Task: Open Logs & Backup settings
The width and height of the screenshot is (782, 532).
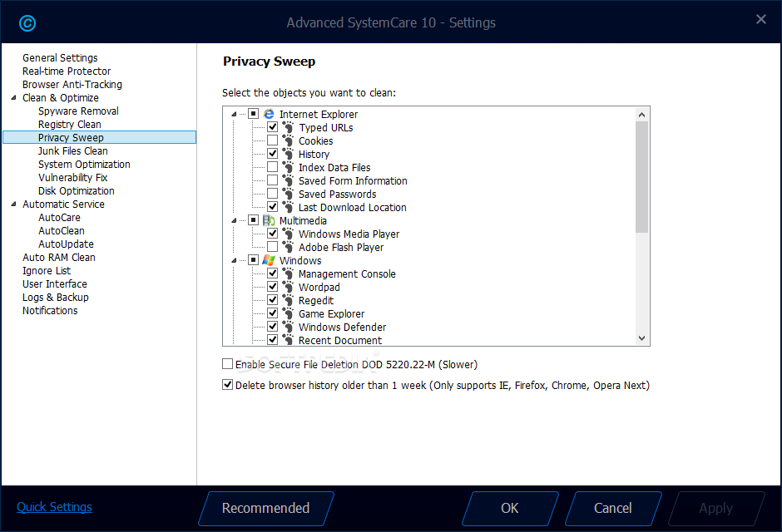Action: [x=56, y=298]
